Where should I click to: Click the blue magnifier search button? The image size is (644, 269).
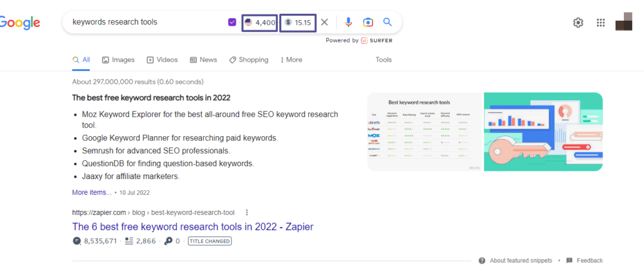[387, 22]
